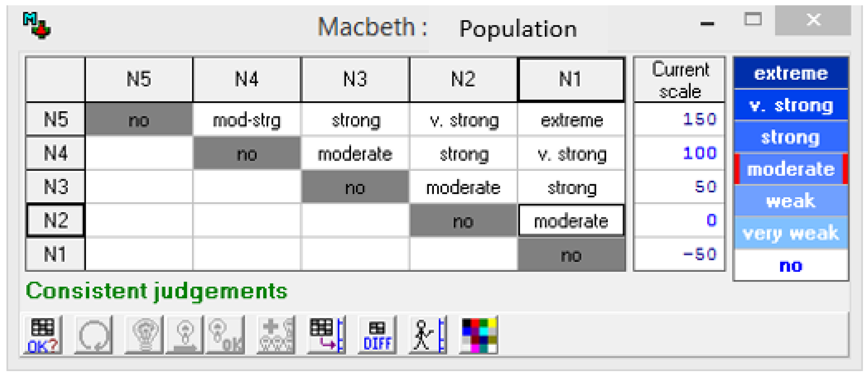
Task: Click the circular undo arrow icon
Action: [x=93, y=335]
